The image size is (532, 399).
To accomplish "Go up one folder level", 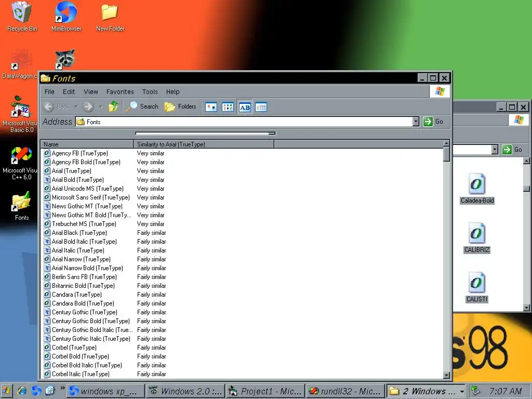I will (x=113, y=107).
